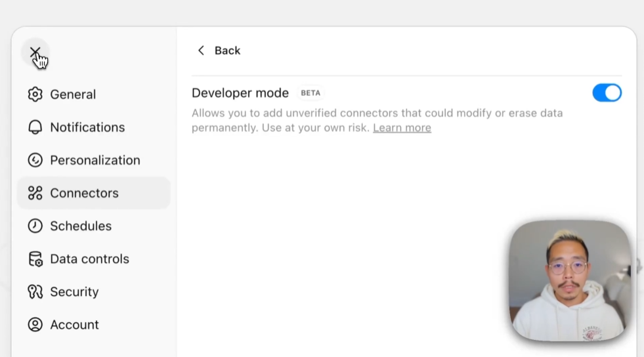Screen dimensions: 644x357
Task: Click the Account person icon
Action: [35, 325]
